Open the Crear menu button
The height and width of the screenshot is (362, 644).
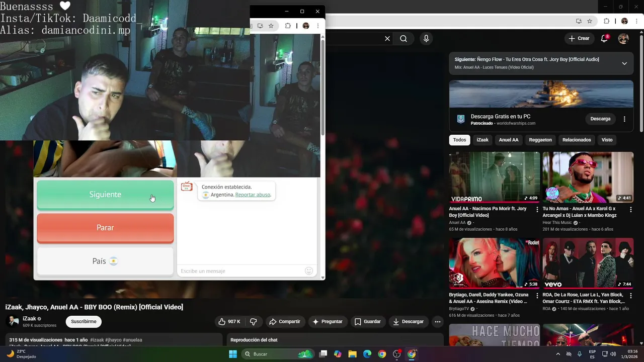tap(579, 38)
